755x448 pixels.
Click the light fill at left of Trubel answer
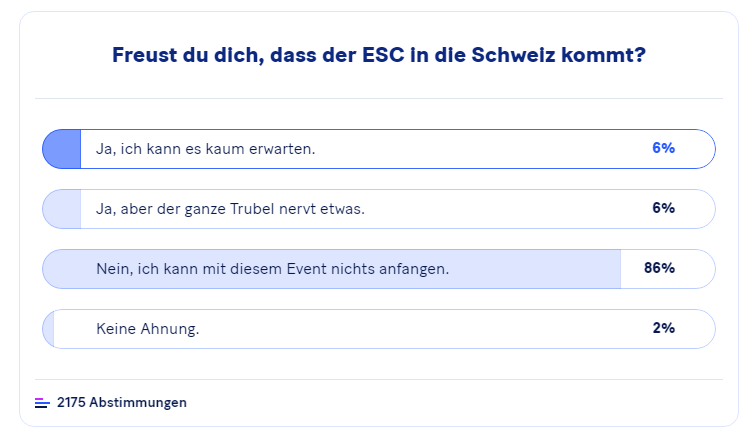(62, 209)
